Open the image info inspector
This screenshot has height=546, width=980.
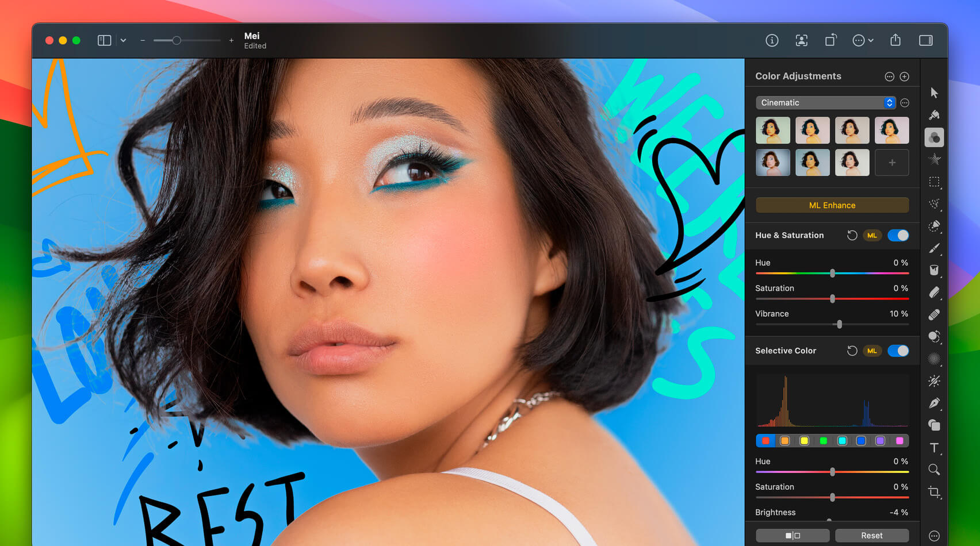click(772, 40)
